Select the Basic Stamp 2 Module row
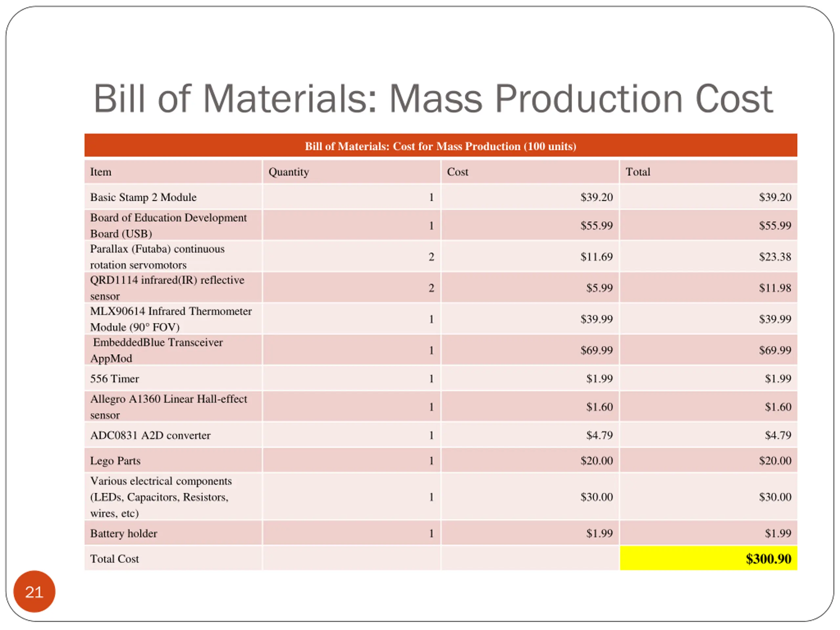This screenshot has width=840, height=630. pyautogui.click(x=440, y=197)
